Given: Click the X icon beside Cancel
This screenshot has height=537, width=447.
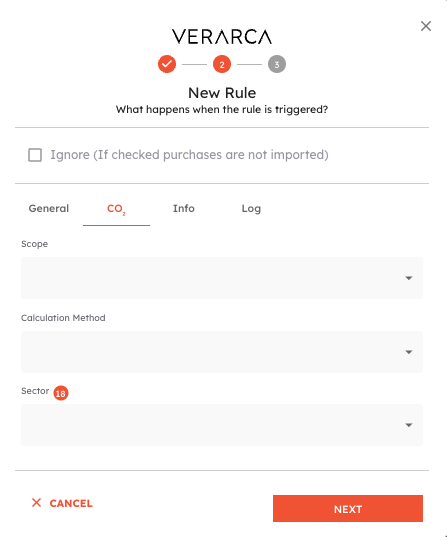Looking at the screenshot, I should click(x=36, y=503).
